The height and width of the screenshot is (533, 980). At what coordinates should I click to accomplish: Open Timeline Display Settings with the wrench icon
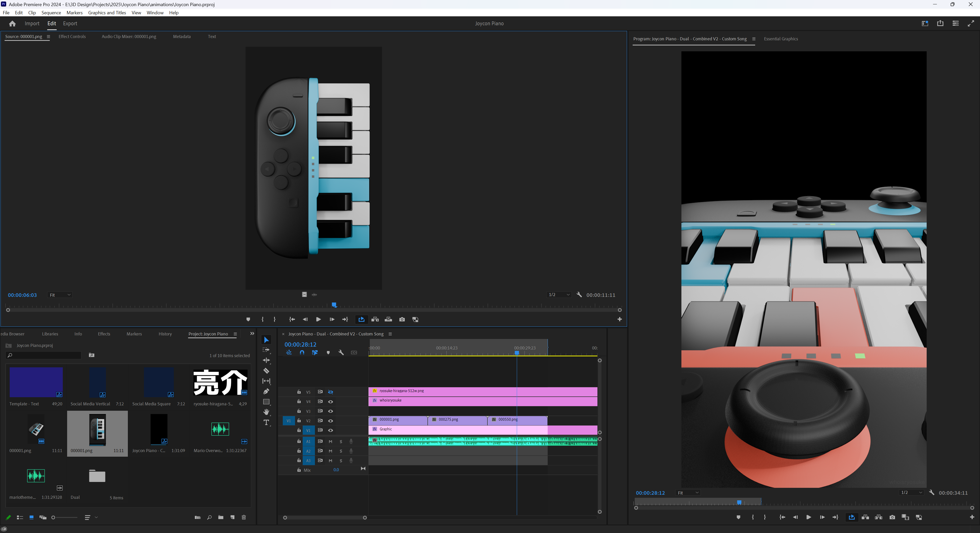point(341,353)
